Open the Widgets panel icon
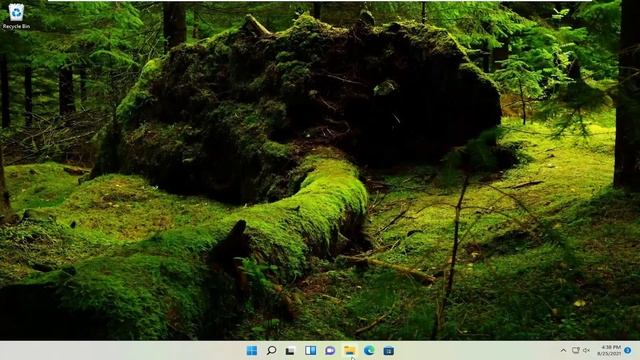 click(311, 350)
